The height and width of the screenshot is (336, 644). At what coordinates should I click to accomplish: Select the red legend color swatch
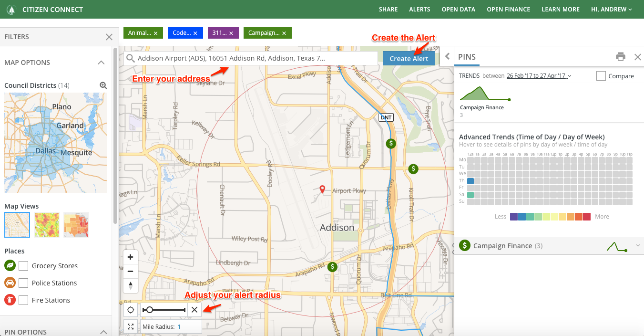point(586,217)
